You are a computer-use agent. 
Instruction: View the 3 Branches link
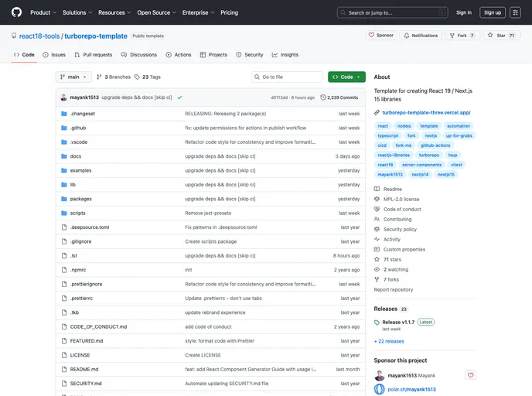[x=114, y=77]
